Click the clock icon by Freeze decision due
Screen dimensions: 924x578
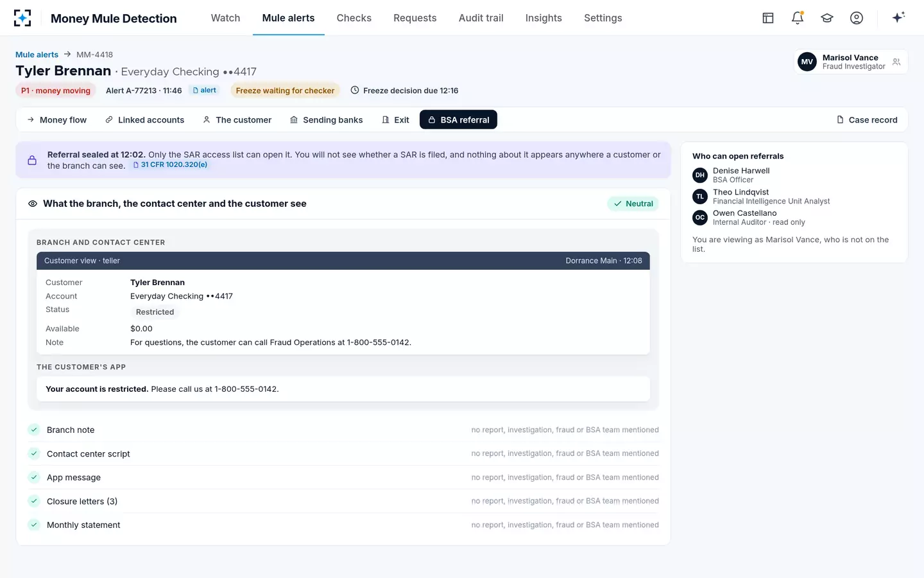pyautogui.click(x=355, y=91)
